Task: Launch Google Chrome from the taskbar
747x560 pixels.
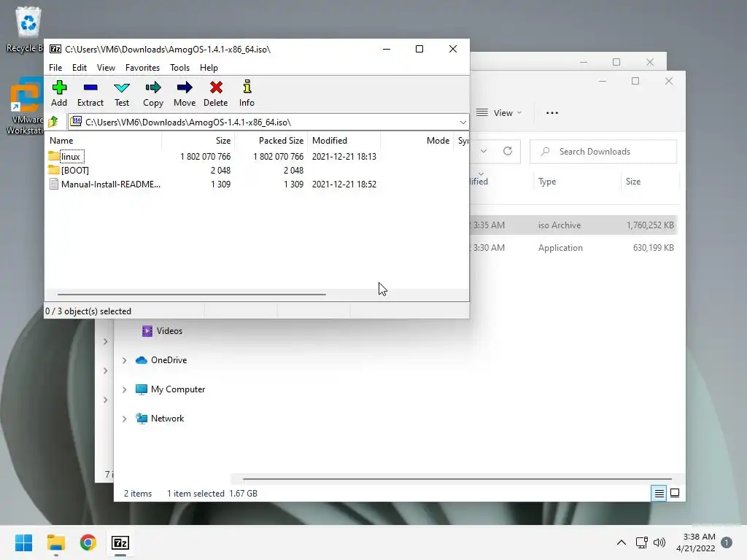Action: click(88, 542)
